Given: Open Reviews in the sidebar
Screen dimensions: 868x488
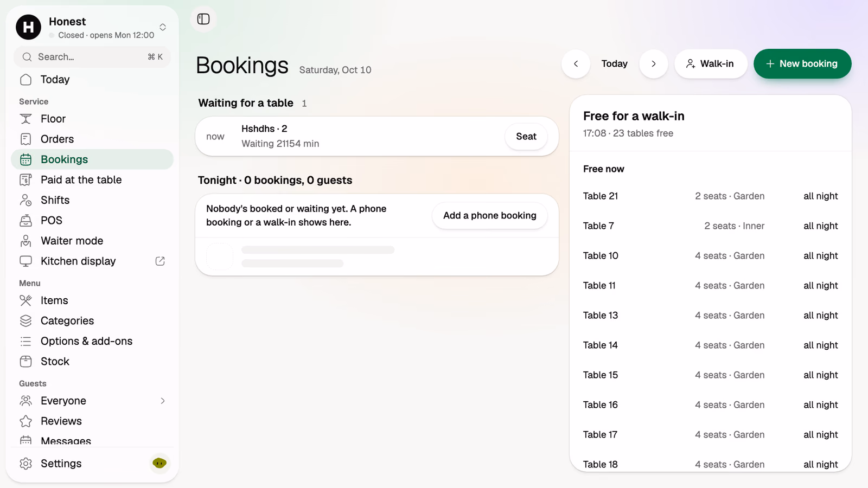Looking at the screenshot, I should 92,421.
